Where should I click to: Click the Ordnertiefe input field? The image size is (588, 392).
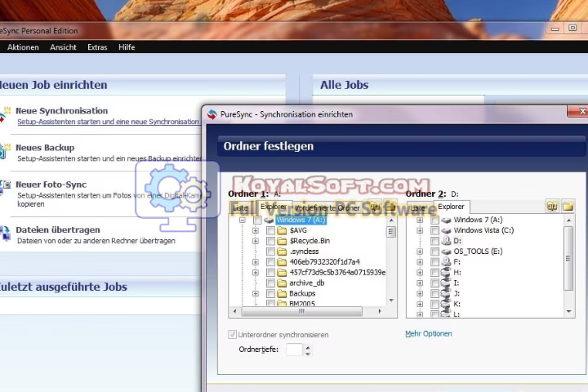click(x=294, y=350)
